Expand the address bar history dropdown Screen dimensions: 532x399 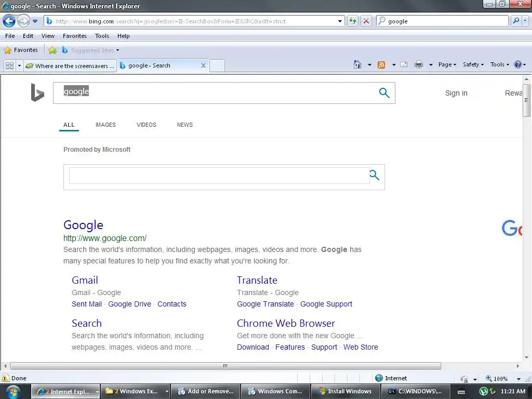(340, 21)
